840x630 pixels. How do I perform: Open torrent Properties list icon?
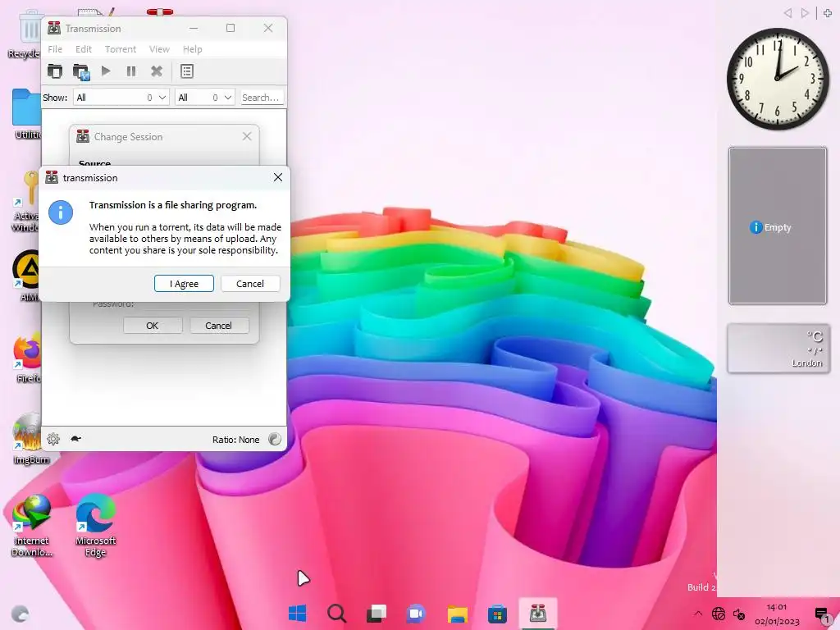coord(187,71)
